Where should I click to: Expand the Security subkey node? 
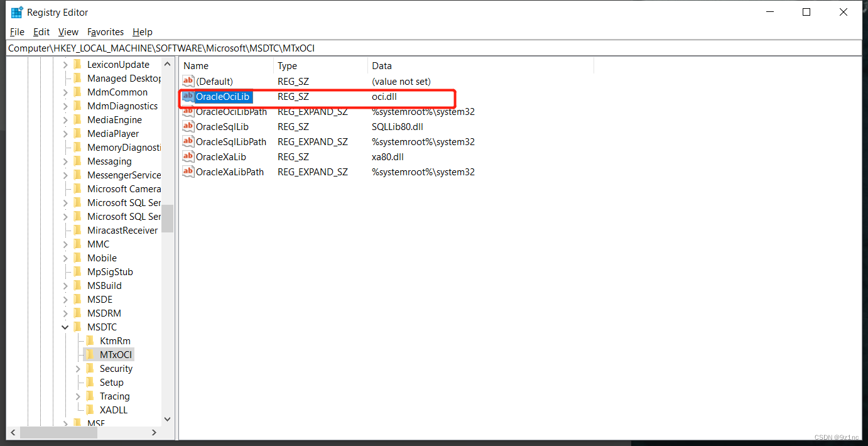(x=78, y=369)
